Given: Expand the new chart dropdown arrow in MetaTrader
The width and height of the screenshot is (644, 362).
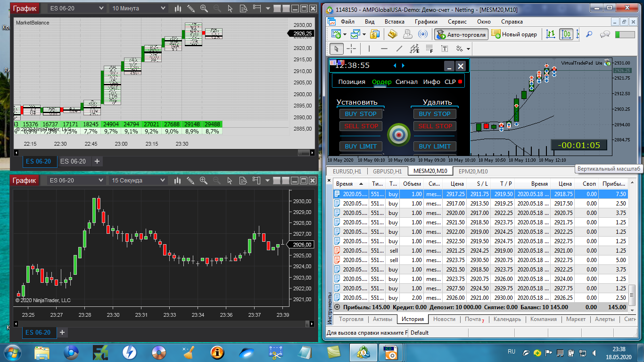Looking at the screenshot, I should 345,34.
